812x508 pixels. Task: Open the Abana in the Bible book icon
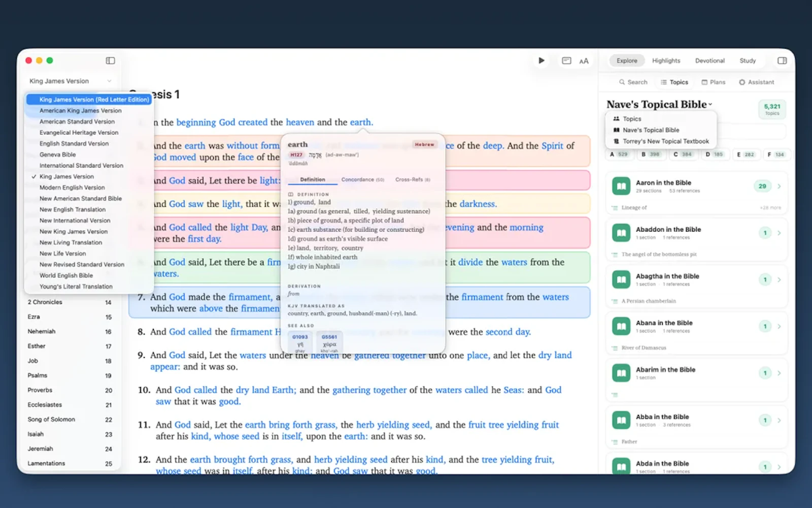click(x=621, y=327)
